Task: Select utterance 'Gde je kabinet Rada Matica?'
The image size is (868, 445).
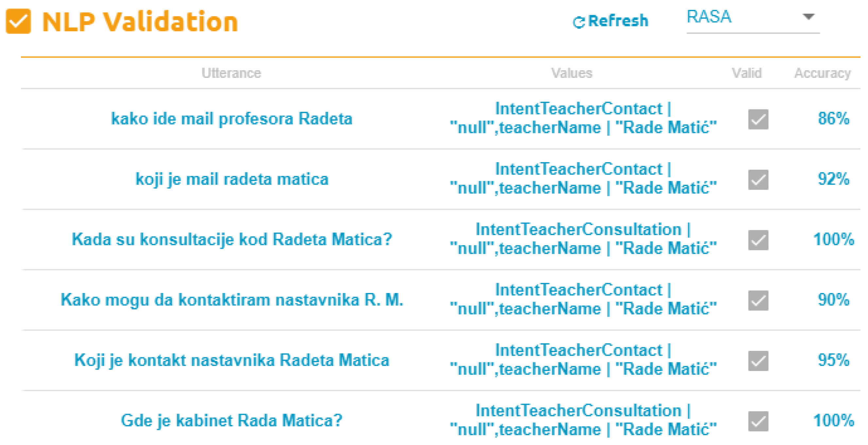Action: 232,420
